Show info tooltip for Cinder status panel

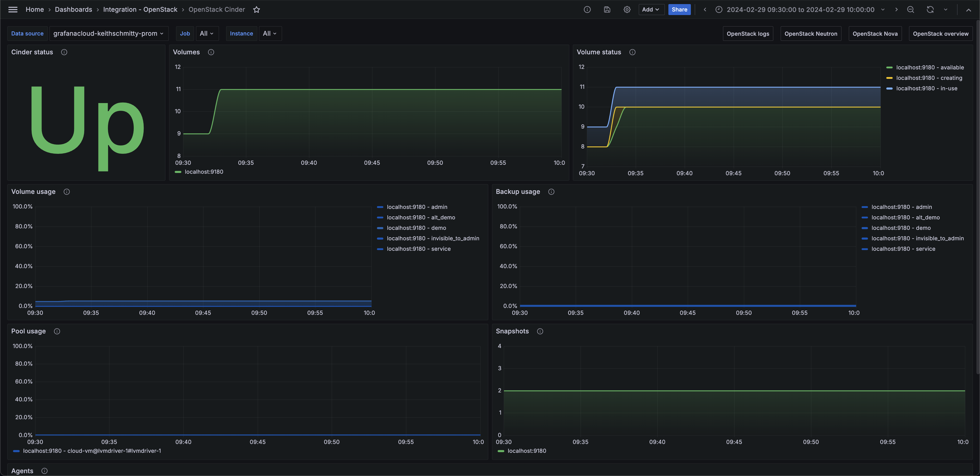64,52
